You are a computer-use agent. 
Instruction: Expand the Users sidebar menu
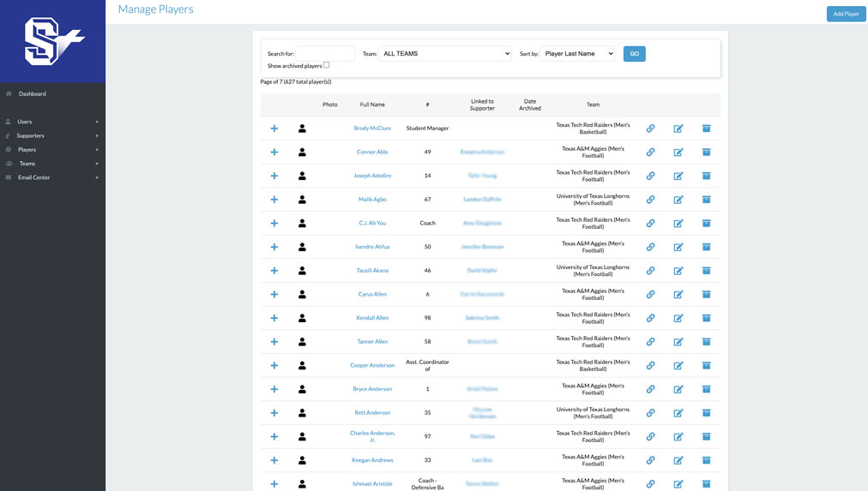[x=52, y=122]
